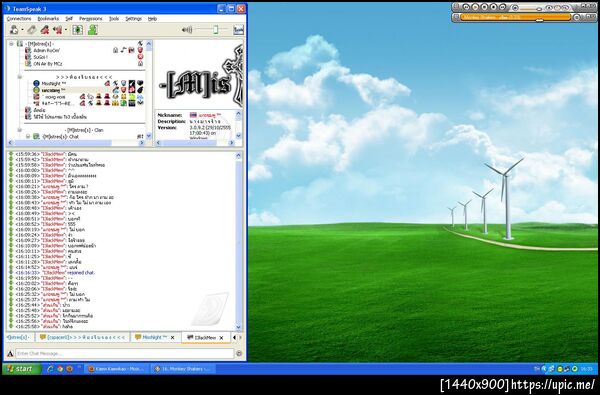Toggle the red subscribe-to-all-channels toolbar icon
This screenshot has width=600, height=395.
coord(45,29)
